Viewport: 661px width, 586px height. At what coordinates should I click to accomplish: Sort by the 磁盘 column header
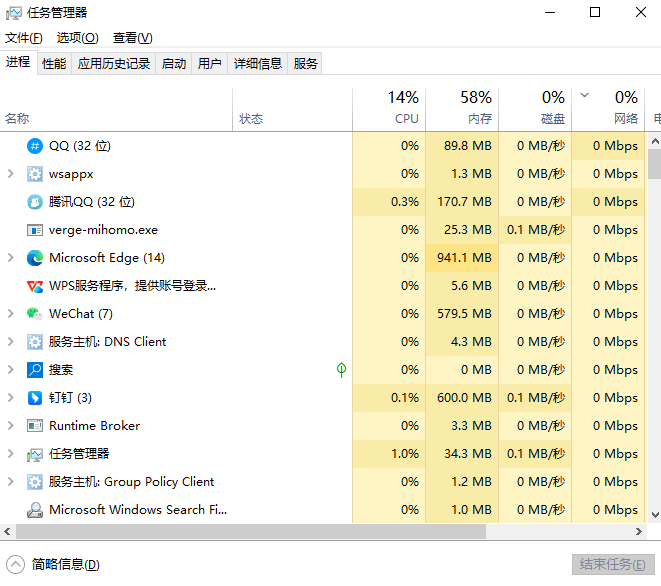(535, 109)
